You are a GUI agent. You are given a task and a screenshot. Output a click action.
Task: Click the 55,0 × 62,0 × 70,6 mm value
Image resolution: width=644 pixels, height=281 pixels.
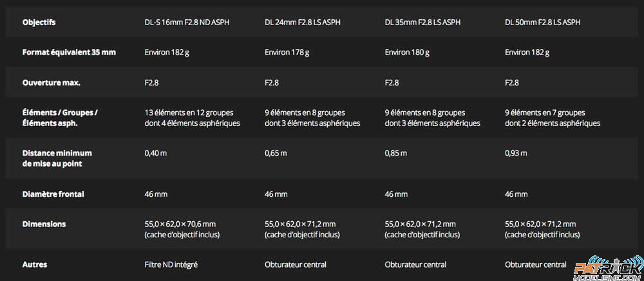point(180,224)
